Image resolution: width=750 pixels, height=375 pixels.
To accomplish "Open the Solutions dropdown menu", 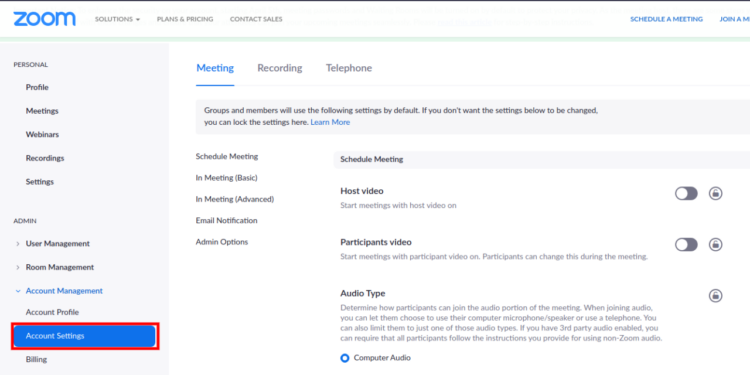I will coord(117,19).
